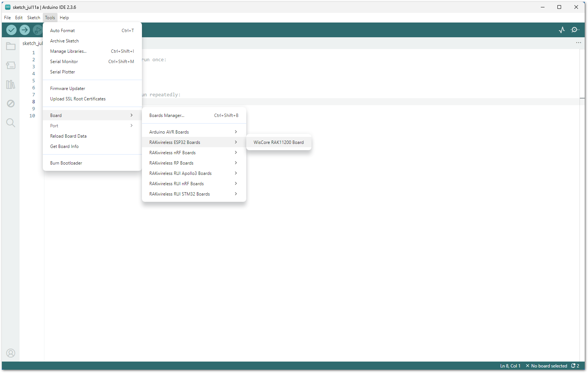Viewport: 588px width, 373px height.
Task: Click the notifications icon in status bar
Action: (x=575, y=366)
